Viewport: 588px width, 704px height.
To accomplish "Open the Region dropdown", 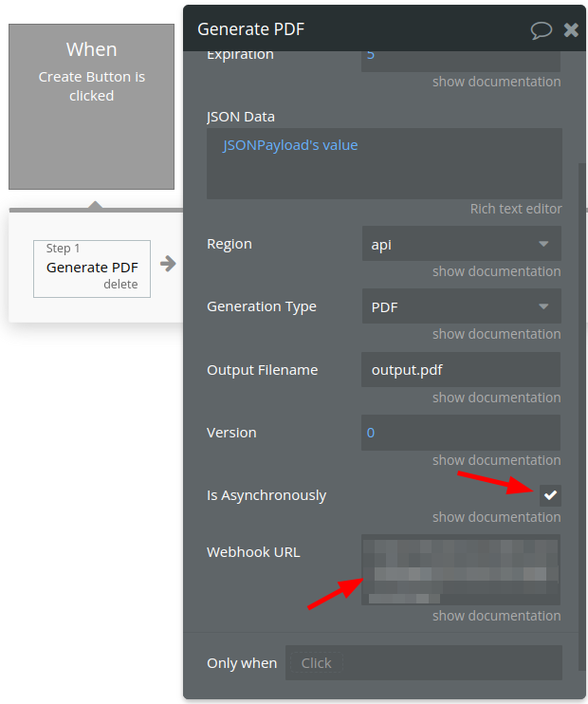I will coord(461,244).
